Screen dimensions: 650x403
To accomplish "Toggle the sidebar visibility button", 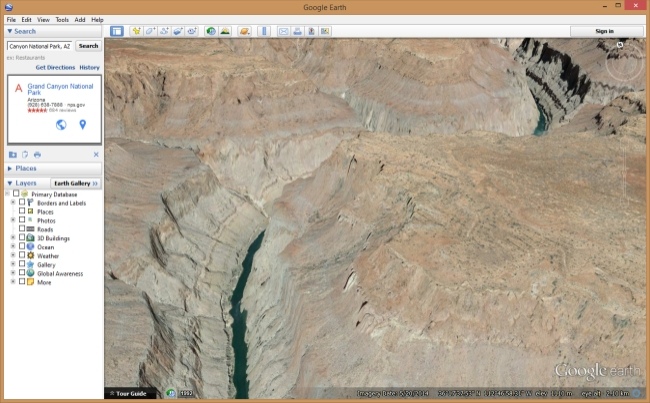I will (x=117, y=31).
